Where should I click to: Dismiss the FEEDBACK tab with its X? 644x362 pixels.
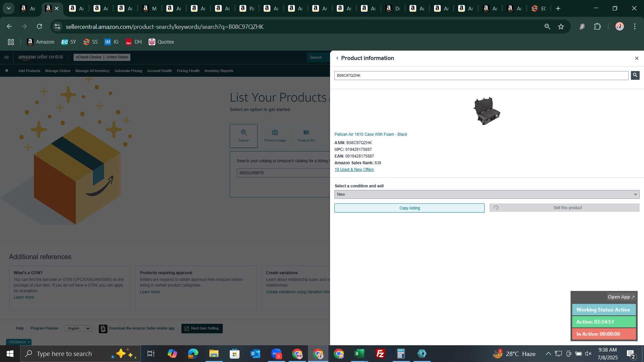point(29,342)
